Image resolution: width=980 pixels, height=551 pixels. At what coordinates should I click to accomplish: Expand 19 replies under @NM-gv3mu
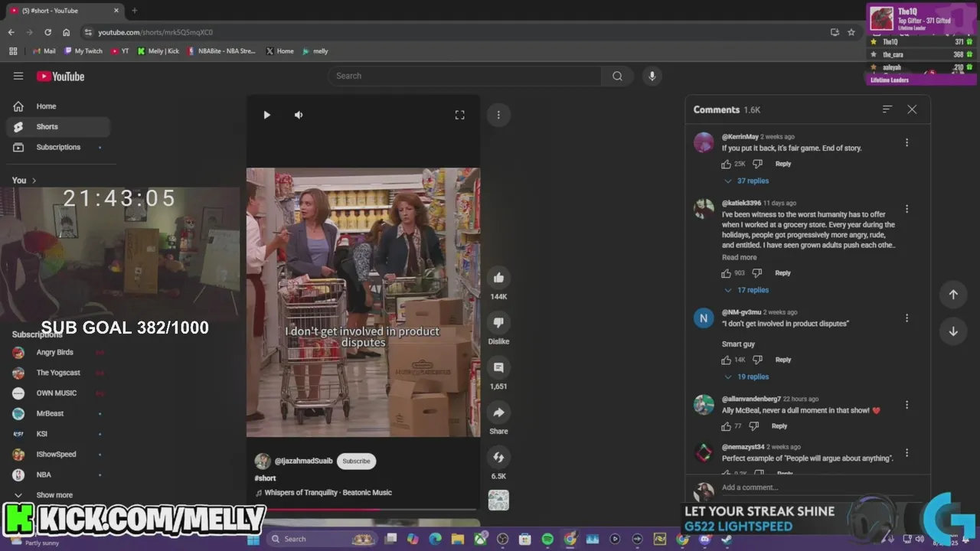pyautogui.click(x=746, y=377)
